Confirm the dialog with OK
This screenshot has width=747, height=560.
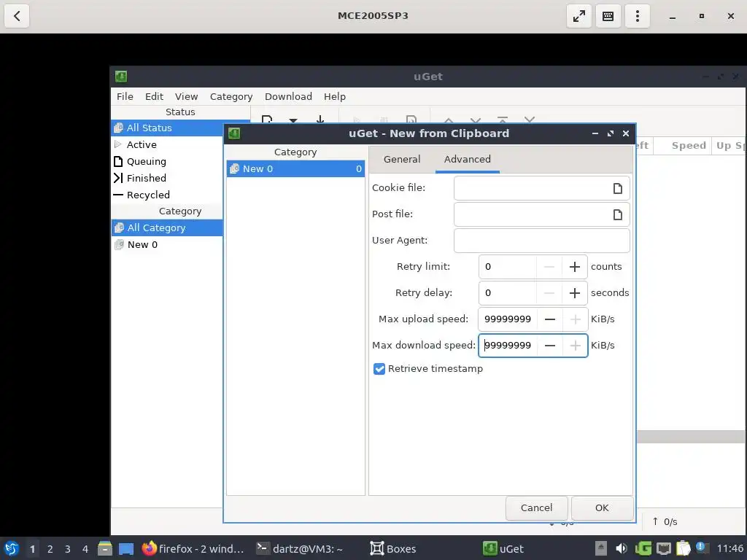coord(602,508)
